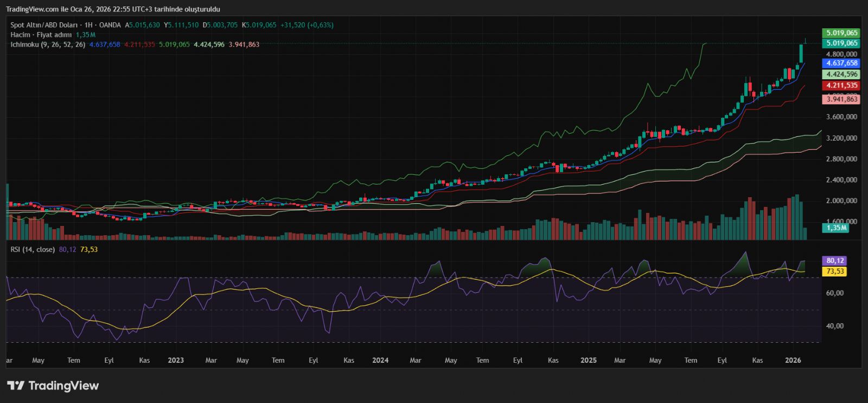
Task: Select the Hacim · Fiyat adımı volume legend
Action: pos(41,35)
